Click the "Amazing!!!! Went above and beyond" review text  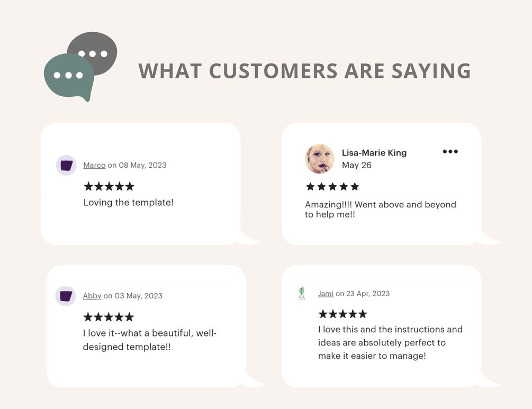pos(380,204)
